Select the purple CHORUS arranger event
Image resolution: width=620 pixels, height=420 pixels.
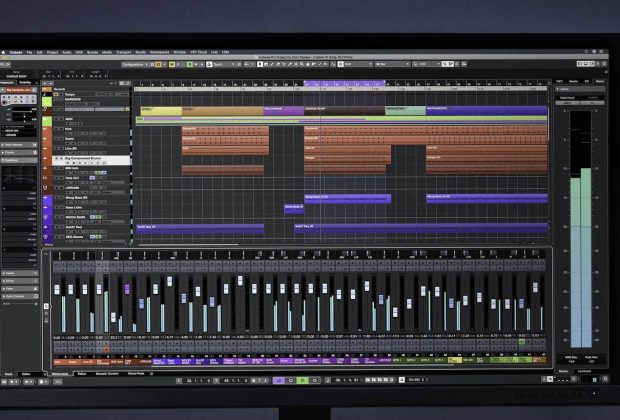tap(281, 111)
